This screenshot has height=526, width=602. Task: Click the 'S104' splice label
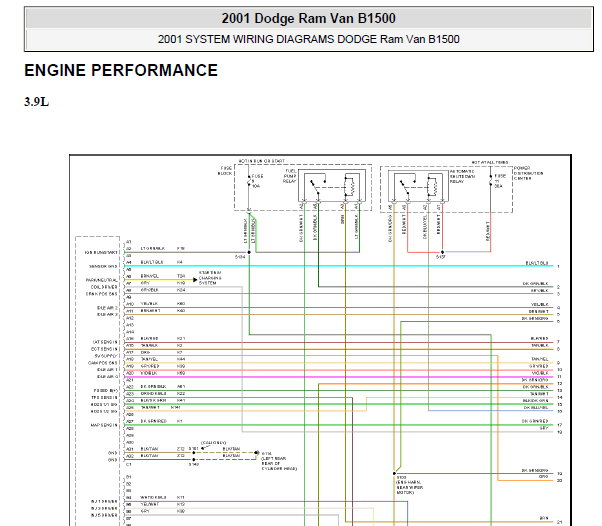pyautogui.click(x=240, y=257)
